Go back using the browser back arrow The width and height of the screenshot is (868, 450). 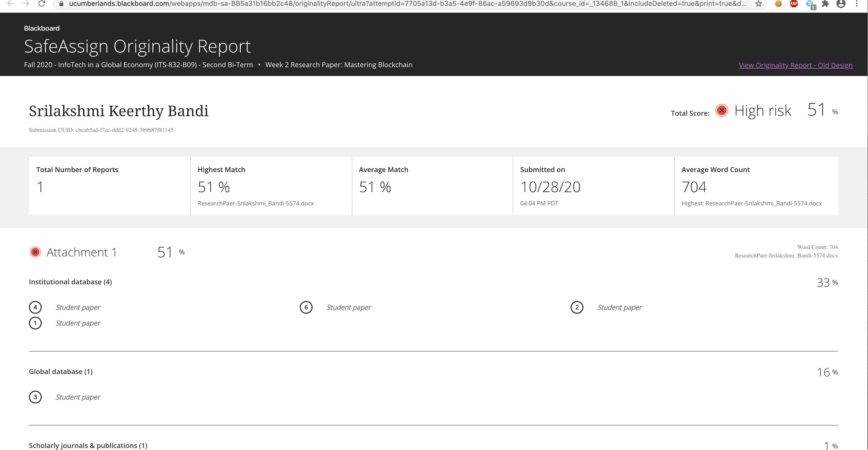pos(11,4)
